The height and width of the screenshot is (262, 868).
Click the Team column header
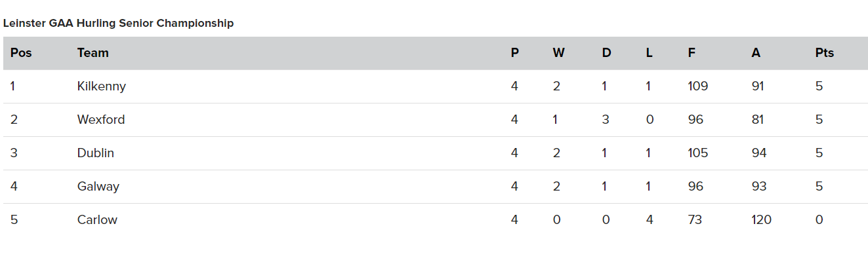point(93,53)
